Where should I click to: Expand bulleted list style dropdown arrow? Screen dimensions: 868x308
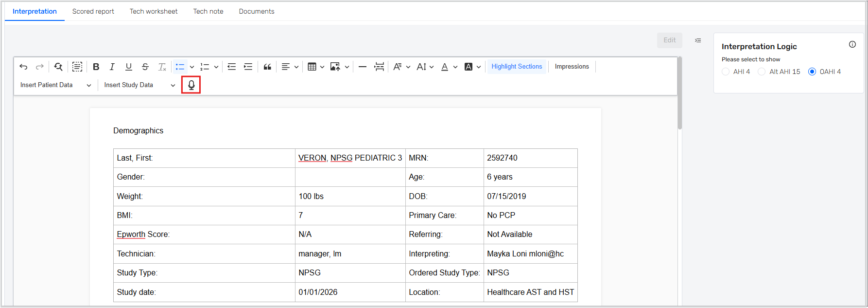(x=192, y=67)
